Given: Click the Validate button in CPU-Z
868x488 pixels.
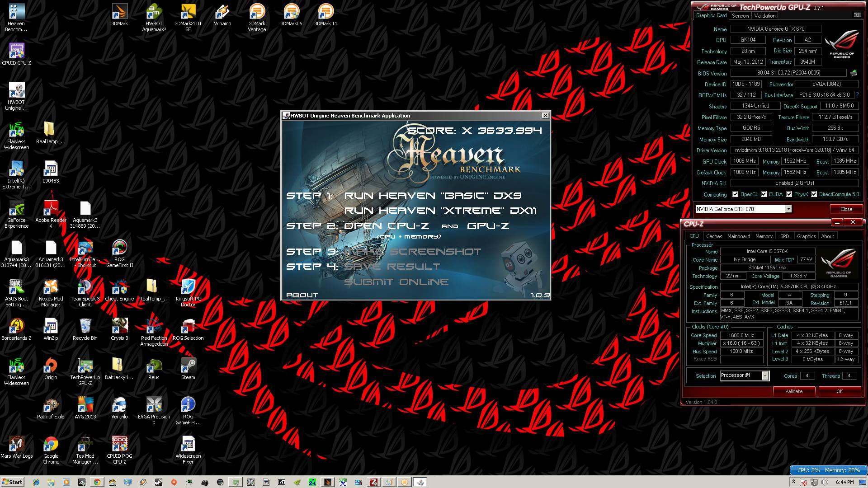Looking at the screenshot, I should click(794, 391).
